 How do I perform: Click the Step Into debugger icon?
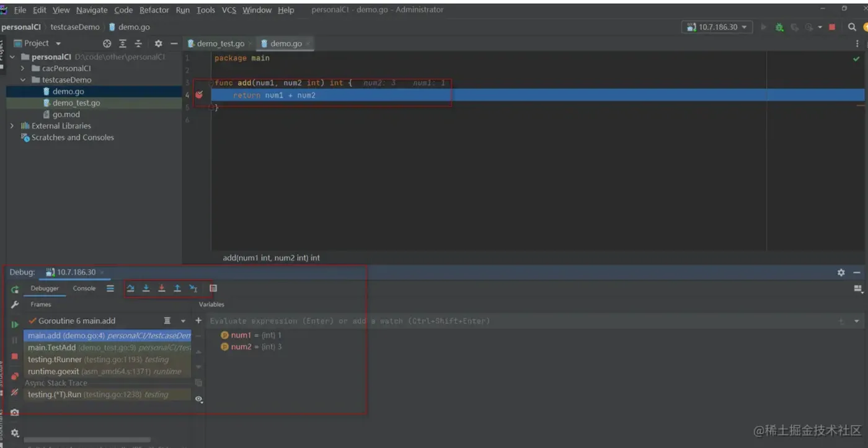tap(146, 288)
